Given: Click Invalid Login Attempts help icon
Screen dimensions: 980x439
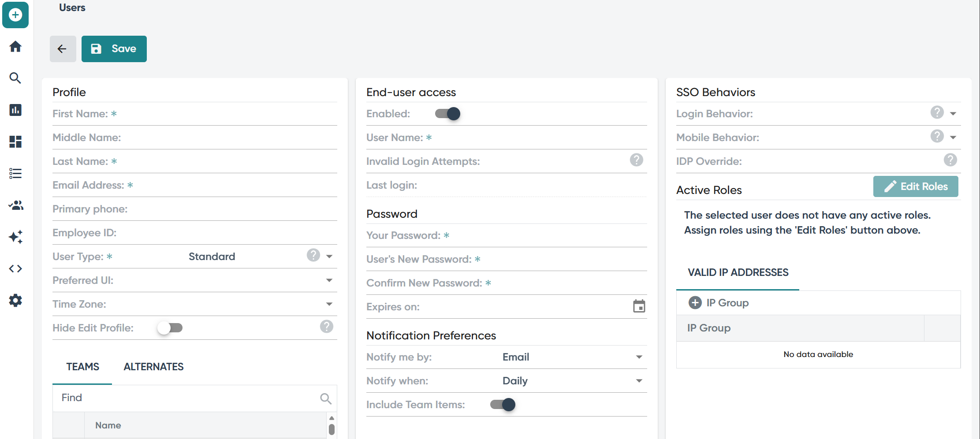Looking at the screenshot, I should 636,160.
